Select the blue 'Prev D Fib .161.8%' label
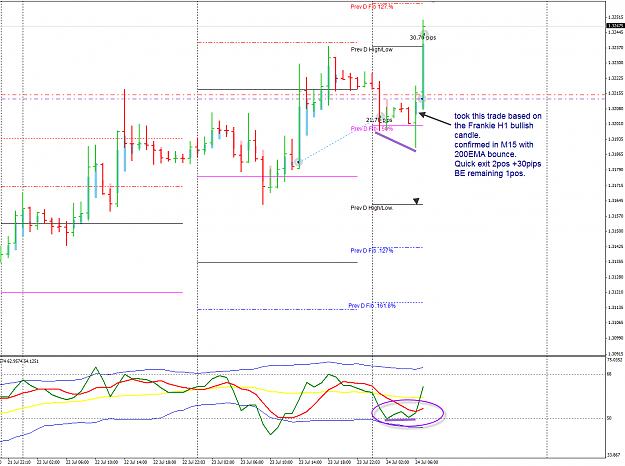The width and height of the screenshot is (625, 466). [372, 306]
